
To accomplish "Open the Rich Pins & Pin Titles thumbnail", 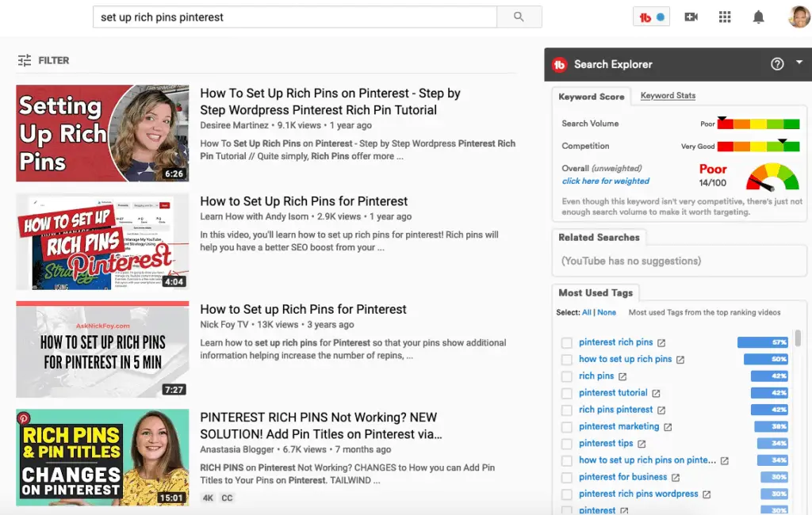I will tap(102, 457).
